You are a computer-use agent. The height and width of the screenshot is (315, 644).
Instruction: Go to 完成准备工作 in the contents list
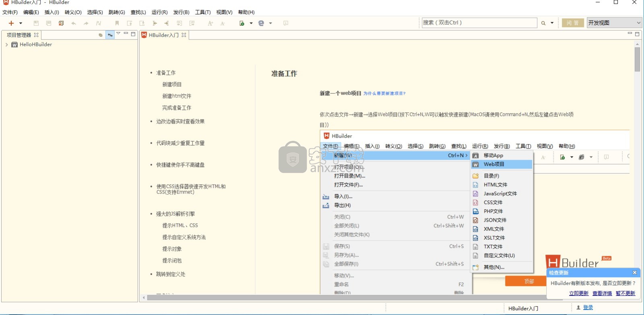177,108
